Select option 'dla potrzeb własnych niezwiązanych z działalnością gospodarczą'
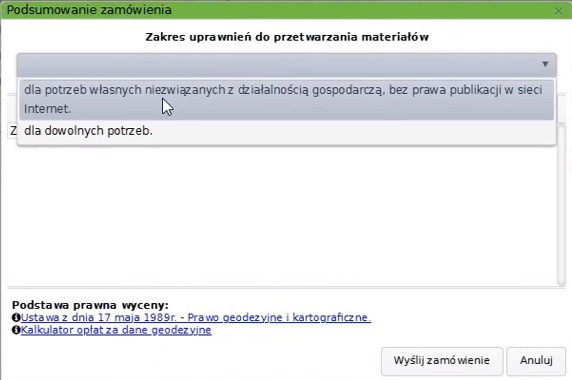 [286, 99]
